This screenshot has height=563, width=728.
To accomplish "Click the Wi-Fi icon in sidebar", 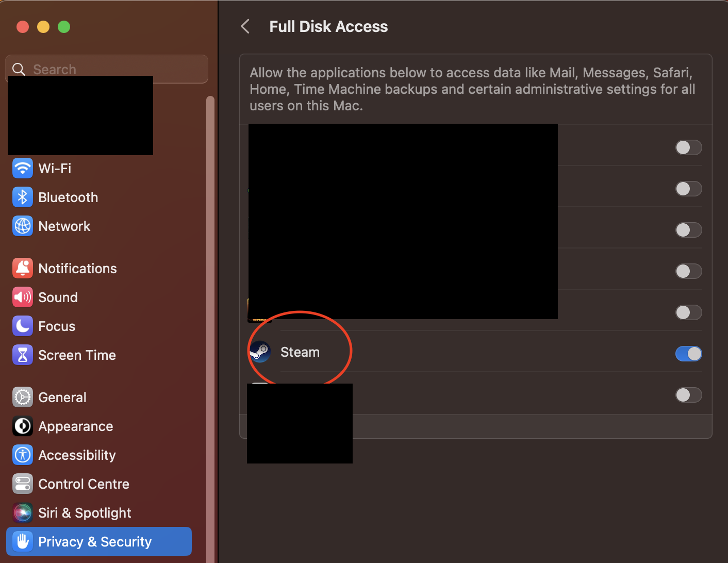I will pos(23,169).
